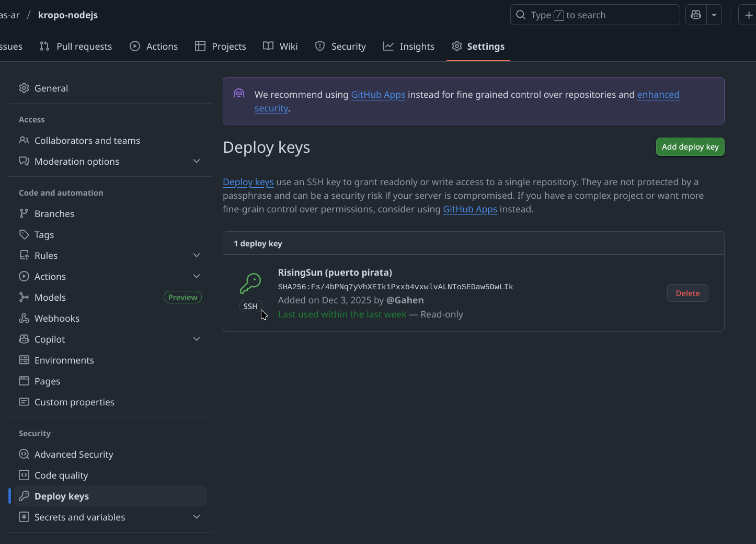Viewport: 756px width, 544px height.
Task: Expand Secrets and variables chevron
Action: tap(197, 517)
